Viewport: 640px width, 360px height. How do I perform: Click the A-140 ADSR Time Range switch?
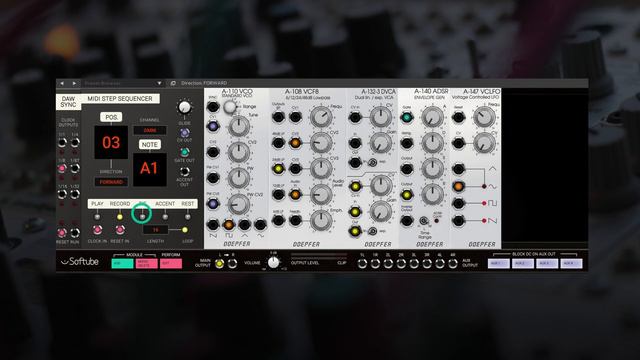pos(424,221)
